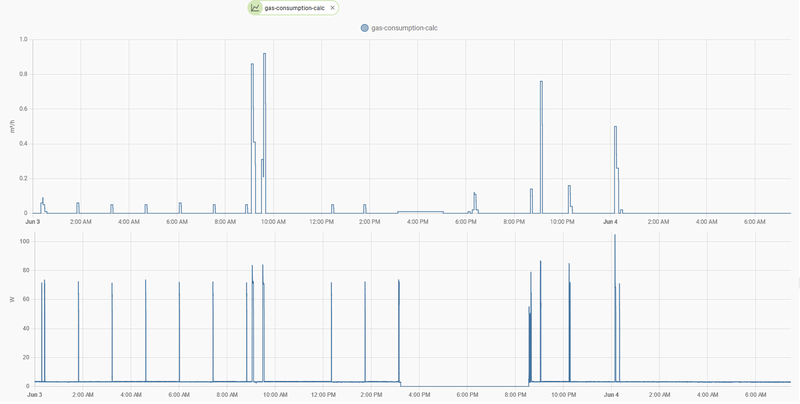Click the 1.0 y-axis tick on the gas chart
Image resolution: width=800 pixels, height=404 pixels.
coord(23,39)
